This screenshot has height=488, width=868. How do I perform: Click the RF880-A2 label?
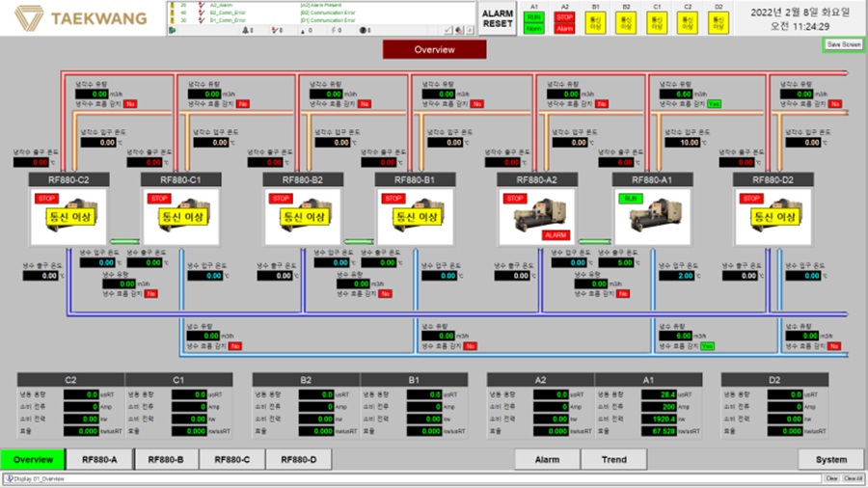537,179
